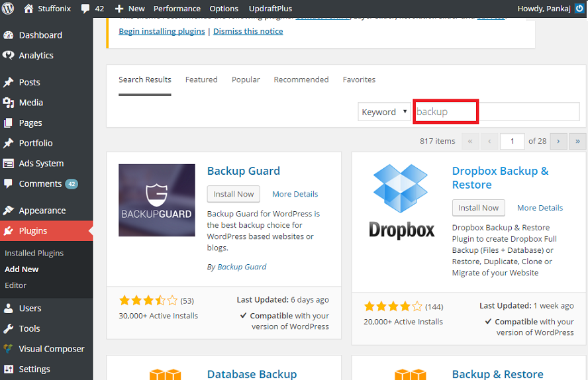Switch to Popular tab
Image resolution: width=588 pixels, height=380 pixels.
[x=246, y=79]
